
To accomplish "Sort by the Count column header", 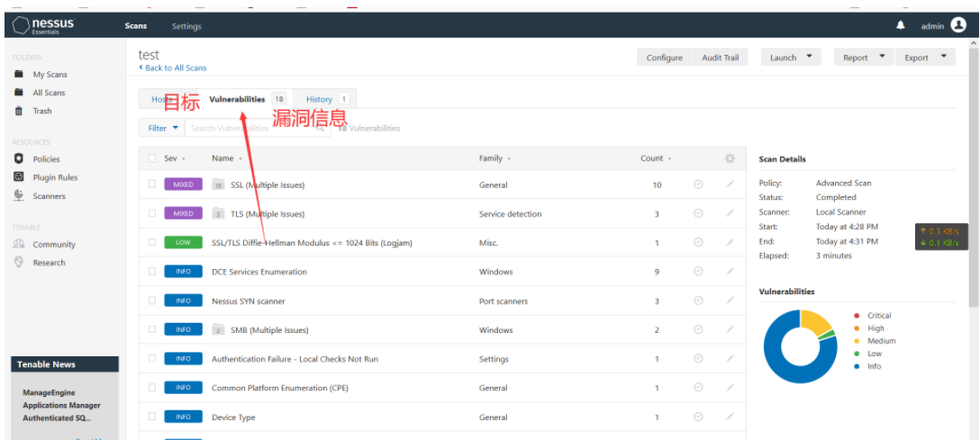I will pos(656,158).
